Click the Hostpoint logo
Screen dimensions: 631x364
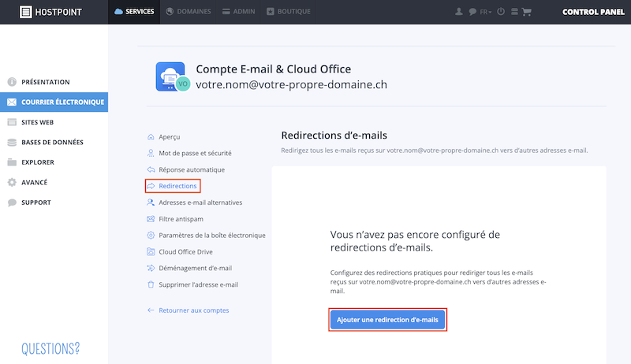50,12
